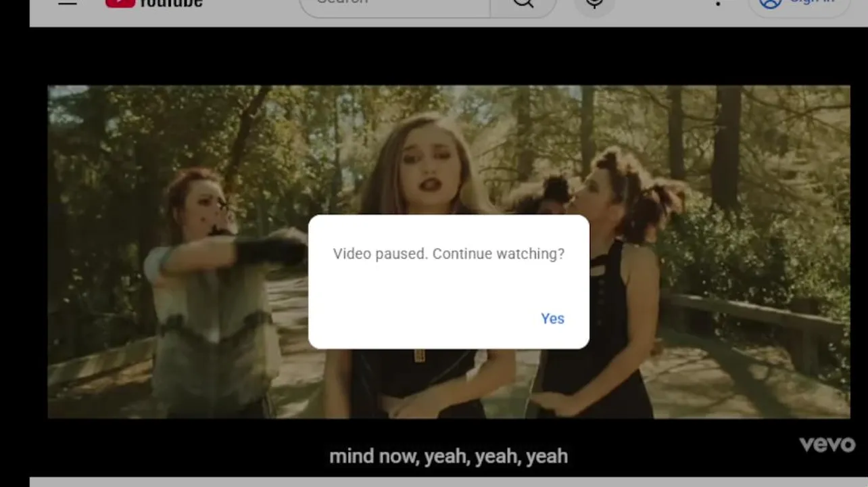
Task: Click the paused video frame
Action: tap(448, 252)
